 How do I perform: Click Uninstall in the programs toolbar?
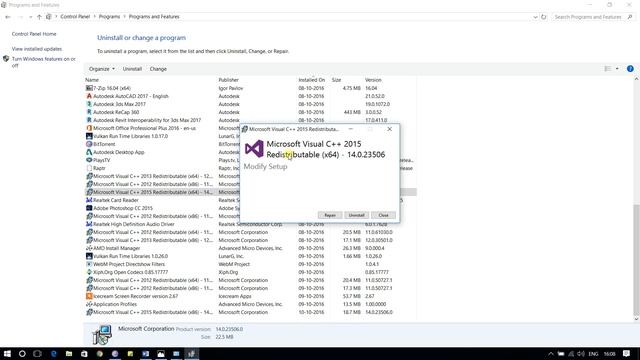pos(132,69)
